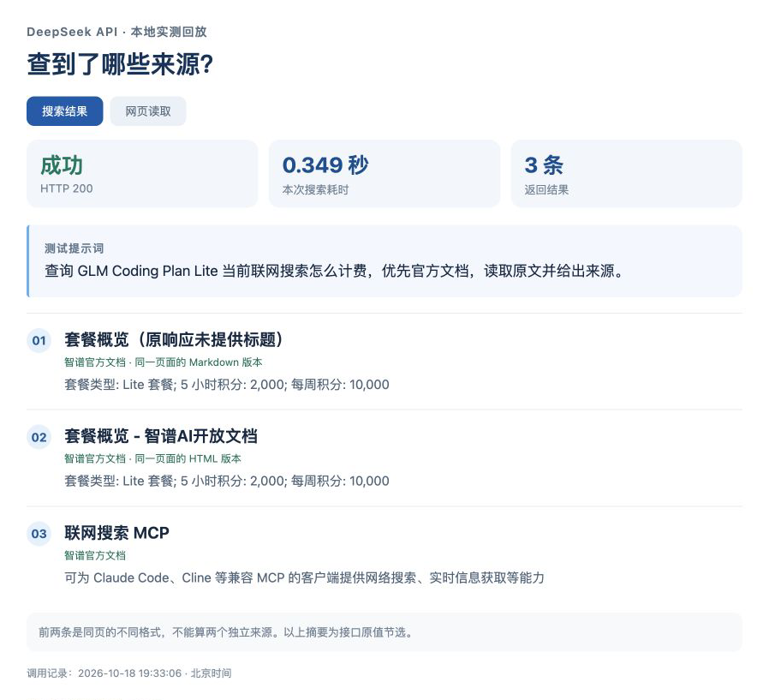
Task: Click the 测试提示词 label
Action: (x=74, y=248)
